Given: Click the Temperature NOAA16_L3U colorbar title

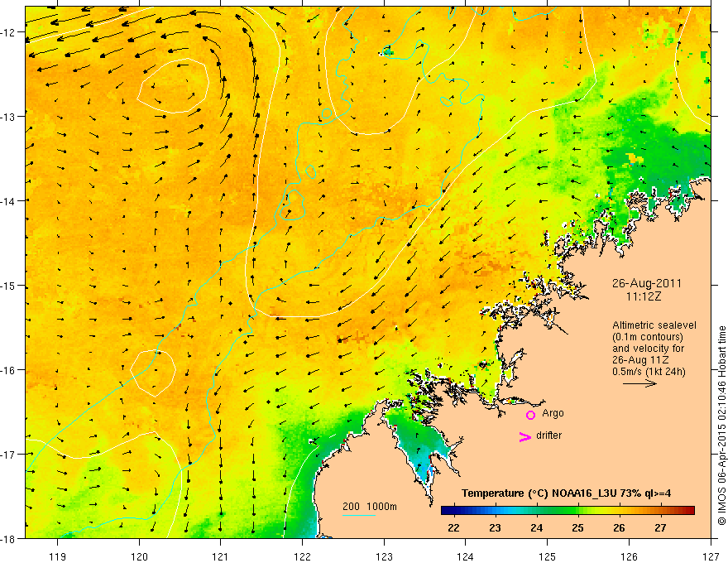Looking at the screenshot, I should (566, 493).
